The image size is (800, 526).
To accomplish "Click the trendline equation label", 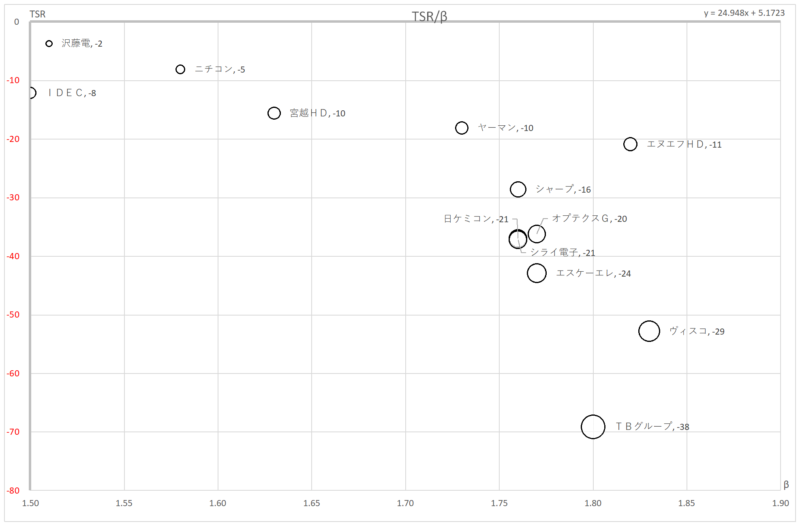I will click(744, 13).
